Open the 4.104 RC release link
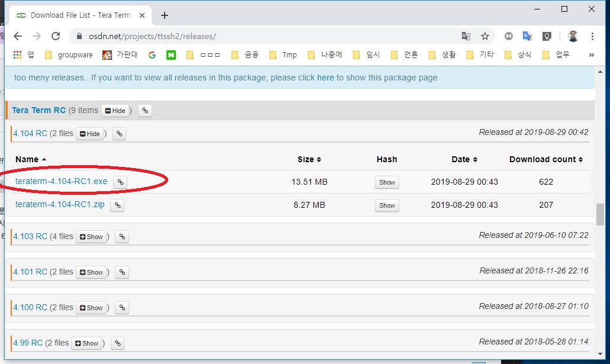Image resolution: width=610 pixels, height=364 pixels. pyautogui.click(x=30, y=133)
